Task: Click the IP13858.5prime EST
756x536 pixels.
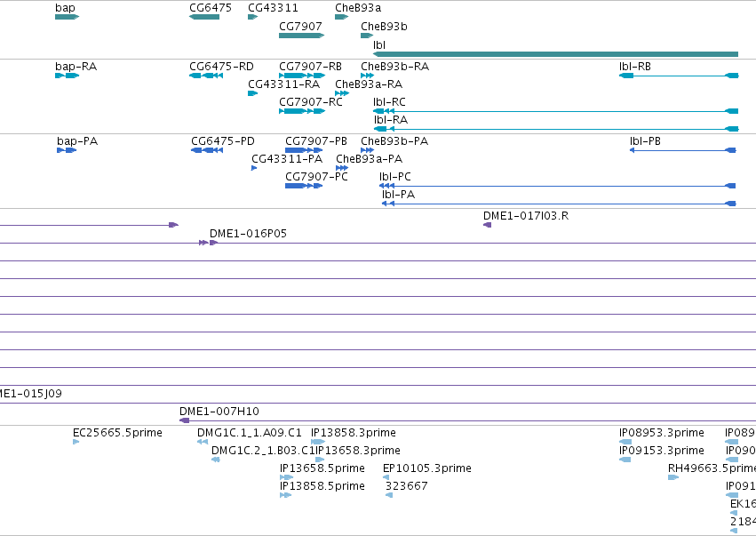Action: point(285,495)
